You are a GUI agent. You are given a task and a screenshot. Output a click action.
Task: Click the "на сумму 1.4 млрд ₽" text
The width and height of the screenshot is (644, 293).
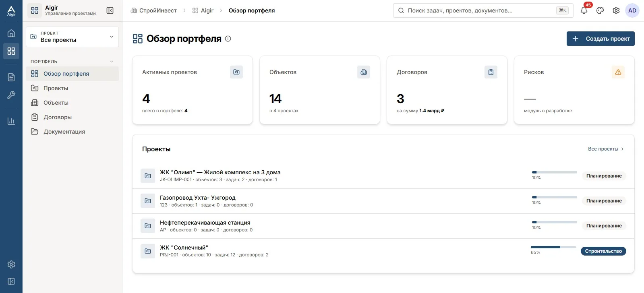click(420, 111)
